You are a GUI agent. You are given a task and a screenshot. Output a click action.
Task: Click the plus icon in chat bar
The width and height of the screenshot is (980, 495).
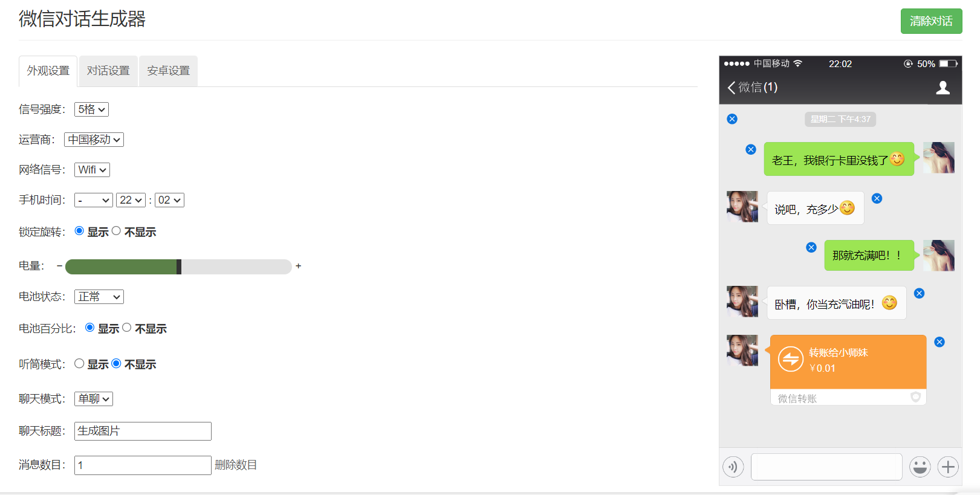coord(948,467)
